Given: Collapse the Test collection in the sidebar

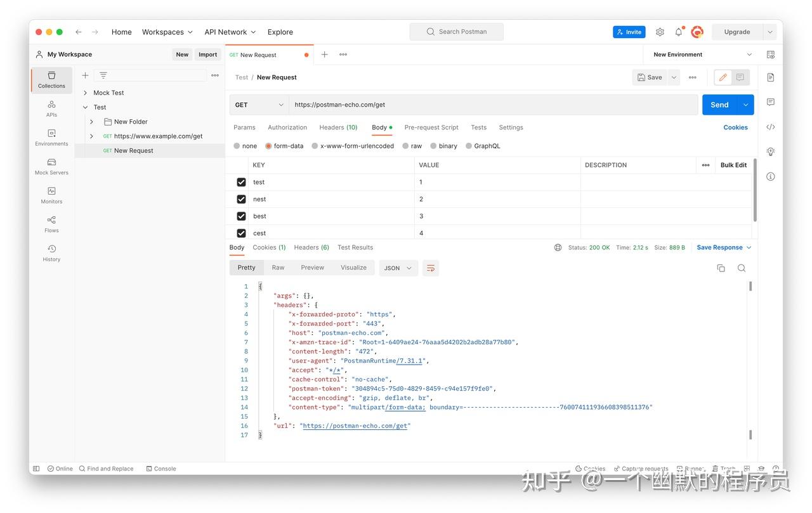Looking at the screenshot, I should click(84, 107).
